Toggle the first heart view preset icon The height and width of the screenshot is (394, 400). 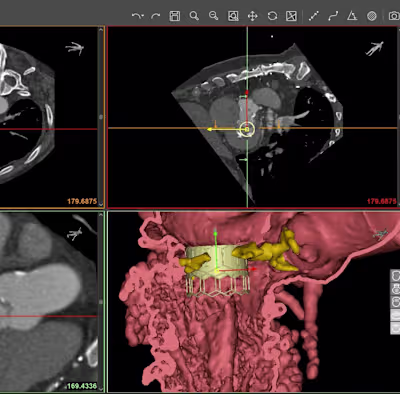point(396,276)
